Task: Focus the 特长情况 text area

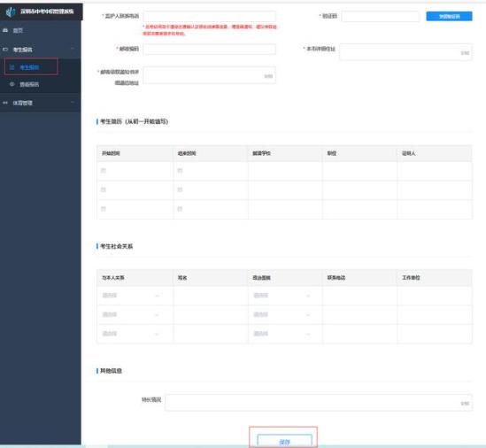Action: click(319, 403)
